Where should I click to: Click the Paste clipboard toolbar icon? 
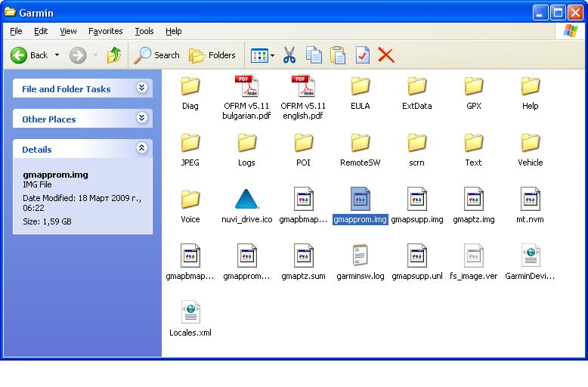(x=338, y=55)
